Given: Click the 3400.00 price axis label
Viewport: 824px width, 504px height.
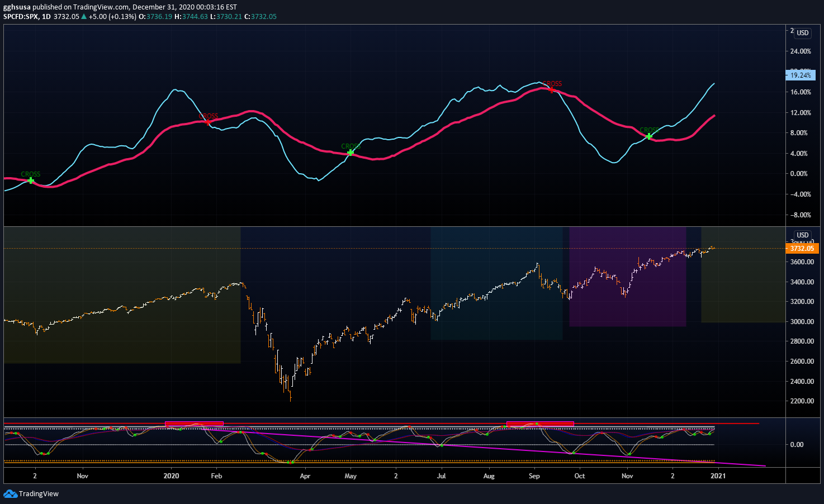Looking at the screenshot, I should [802, 282].
